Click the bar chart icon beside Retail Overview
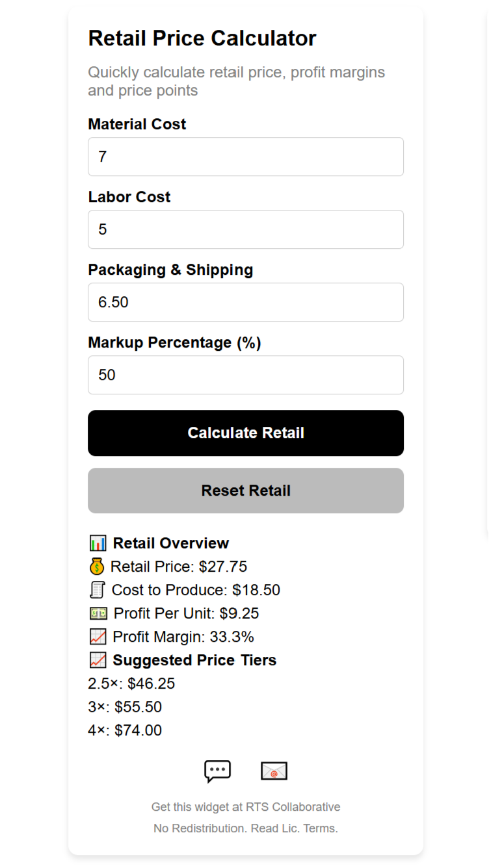The height and width of the screenshot is (868, 489). [98, 542]
